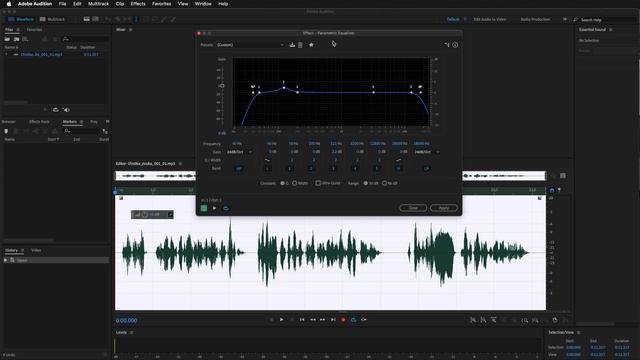Image resolution: width=640 pixels, height=360 pixels.
Task: Click the Markers panel search field
Action: point(82,131)
